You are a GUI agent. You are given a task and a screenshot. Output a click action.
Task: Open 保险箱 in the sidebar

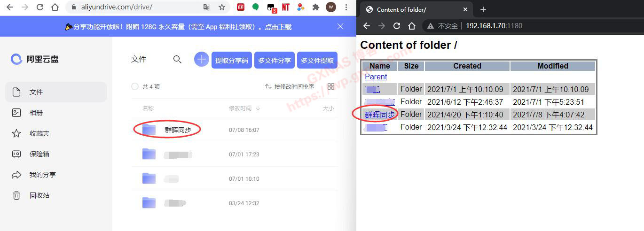point(56,154)
